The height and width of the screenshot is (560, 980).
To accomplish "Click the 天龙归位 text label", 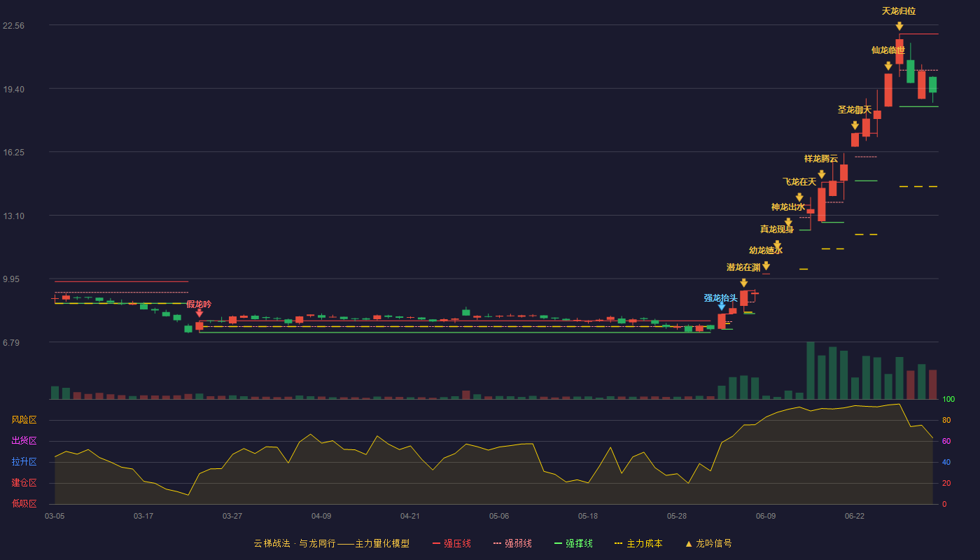I will point(899,11).
